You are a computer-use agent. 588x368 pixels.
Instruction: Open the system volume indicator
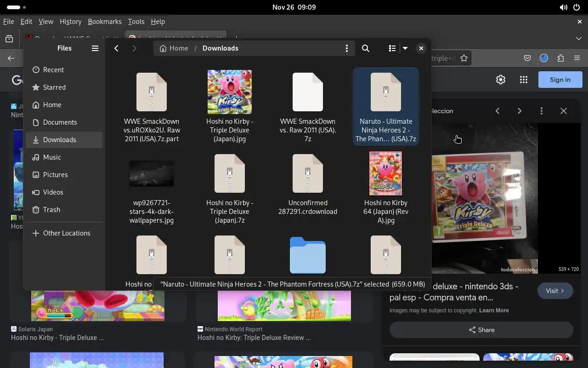[563, 7]
